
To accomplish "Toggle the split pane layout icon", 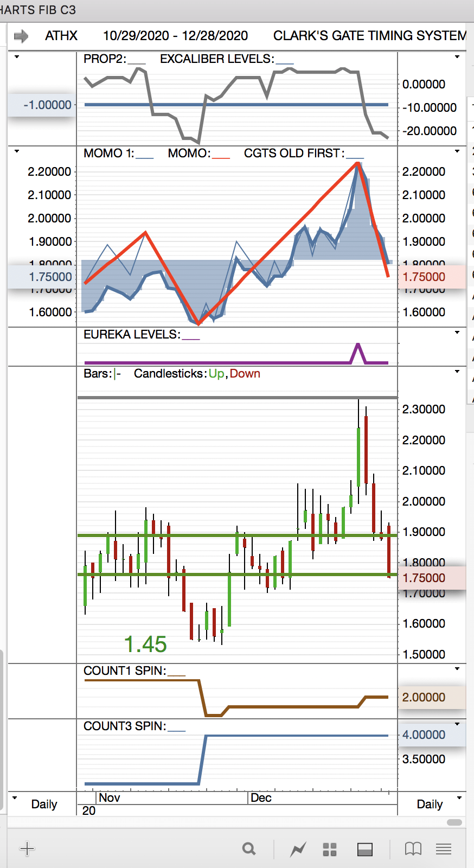I will (365, 849).
